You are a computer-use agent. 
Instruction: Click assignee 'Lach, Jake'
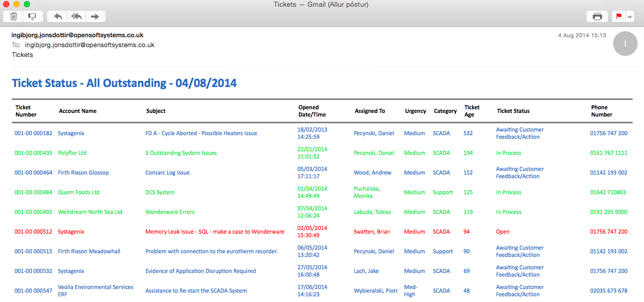(367, 271)
